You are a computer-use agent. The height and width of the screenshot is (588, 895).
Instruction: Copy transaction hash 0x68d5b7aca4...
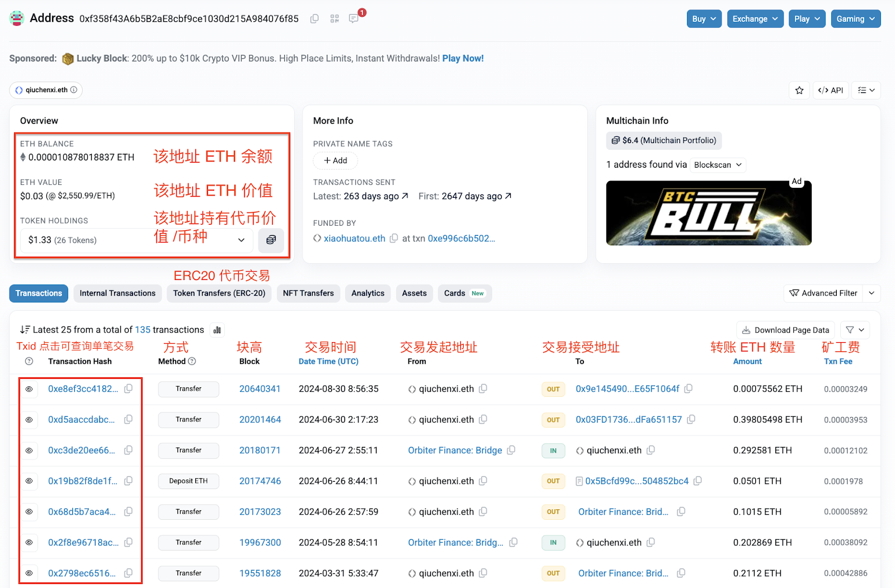tap(128, 511)
